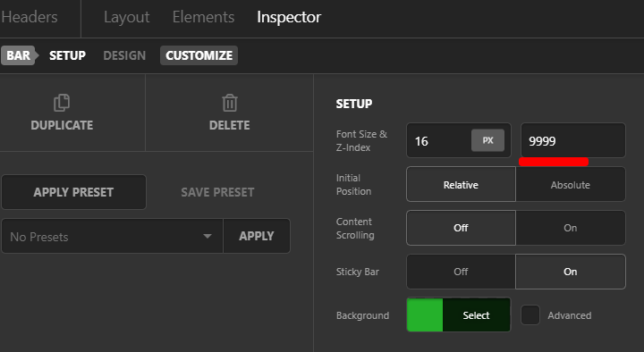The width and height of the screenshot is (644, 352).
Task: Click the Background label
Action: click(362, 315)
